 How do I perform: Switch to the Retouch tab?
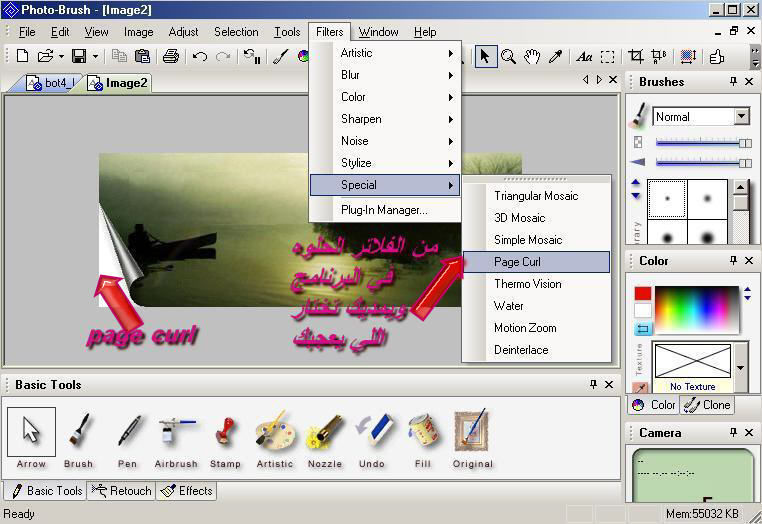[x=121, y=491]
